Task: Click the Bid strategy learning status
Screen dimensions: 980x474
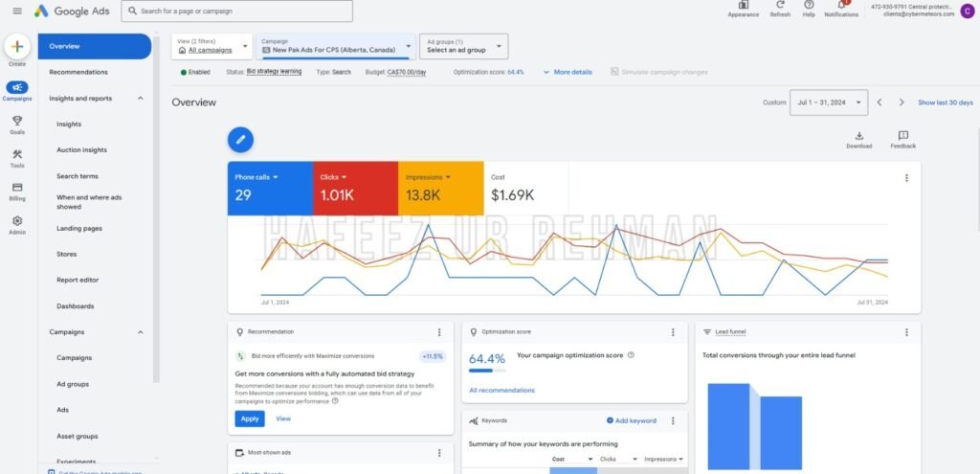Action: [274, 71]
